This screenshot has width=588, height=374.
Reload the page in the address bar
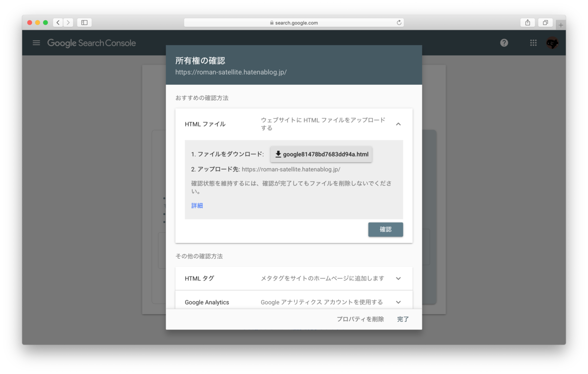pos(399,23)
